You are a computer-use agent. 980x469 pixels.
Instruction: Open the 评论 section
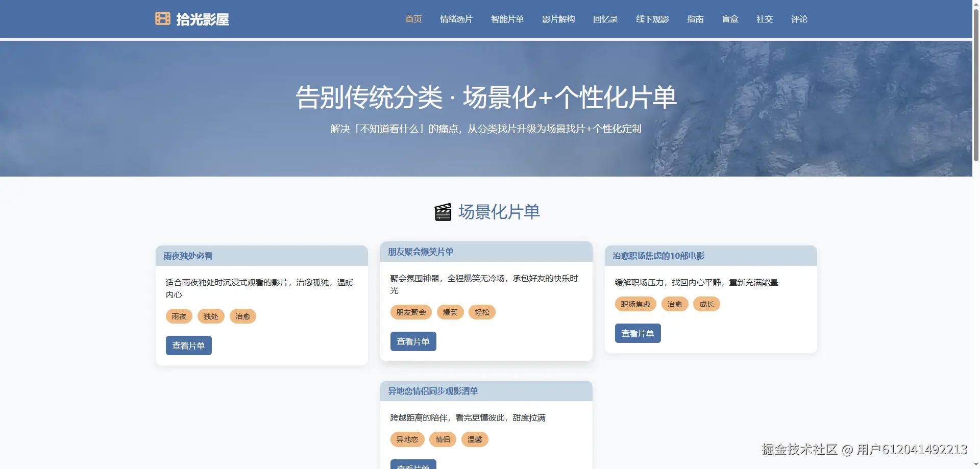click(799, 19)
